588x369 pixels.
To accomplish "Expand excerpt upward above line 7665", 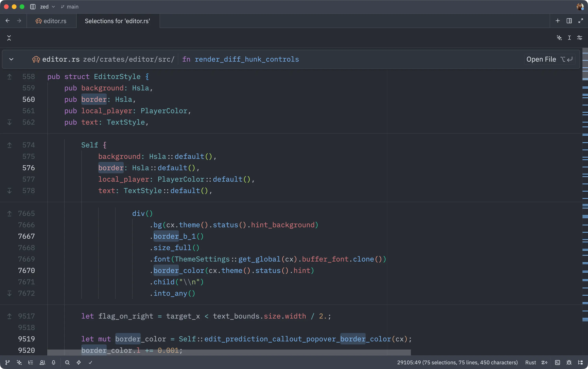I will pyautogui.click(x=9, y=214).
